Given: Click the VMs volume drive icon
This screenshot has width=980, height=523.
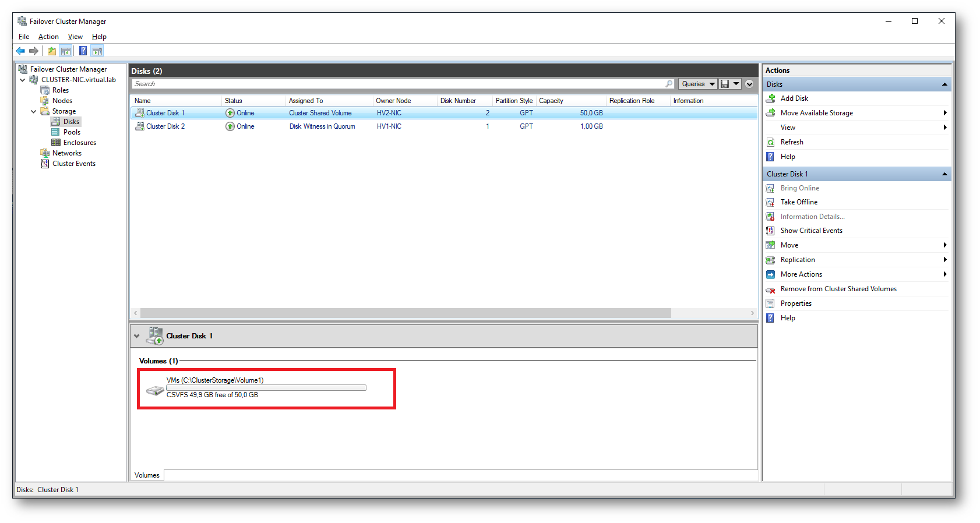Looking at the screenshot, I should 155,390.
